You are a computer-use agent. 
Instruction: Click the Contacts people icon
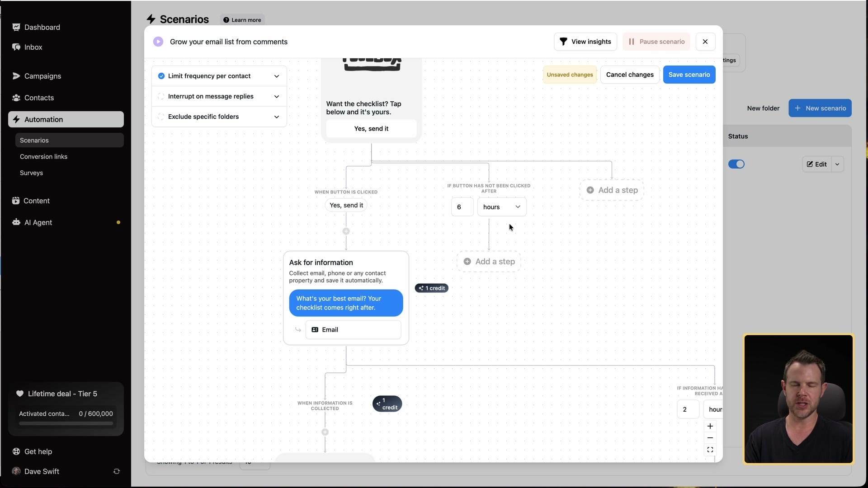coord(16,98)
